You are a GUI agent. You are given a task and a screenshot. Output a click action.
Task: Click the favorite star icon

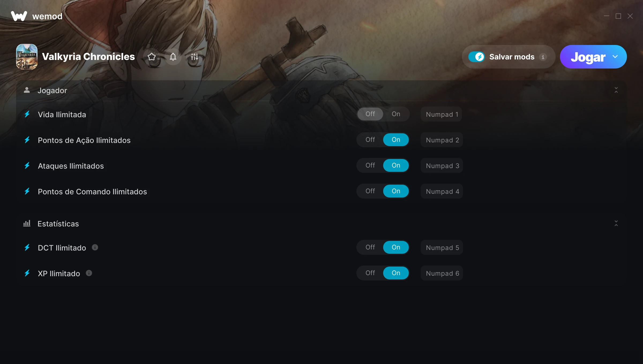(152, 57)
